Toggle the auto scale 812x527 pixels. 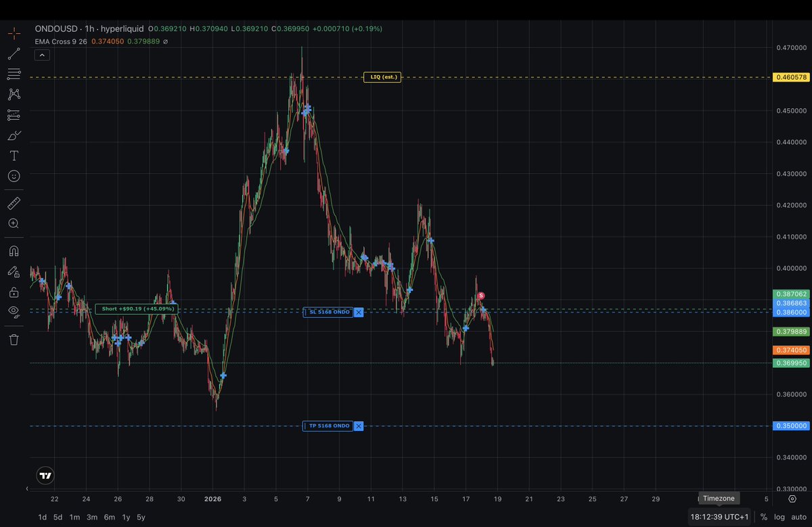click(x=798, y=517)
